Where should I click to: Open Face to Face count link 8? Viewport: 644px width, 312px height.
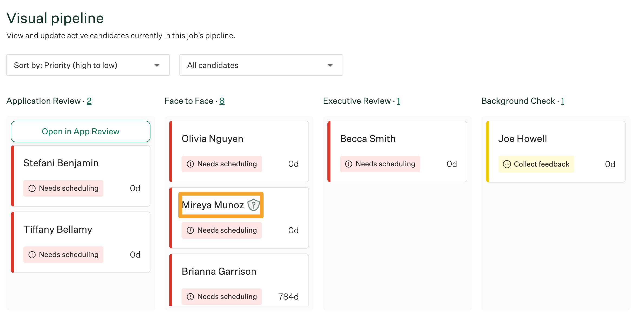[222, 101]
